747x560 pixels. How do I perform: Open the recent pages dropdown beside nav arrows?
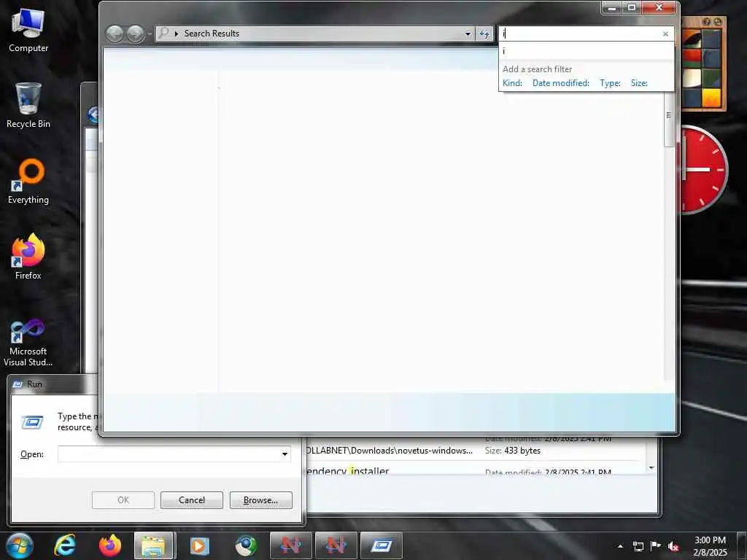150,34
